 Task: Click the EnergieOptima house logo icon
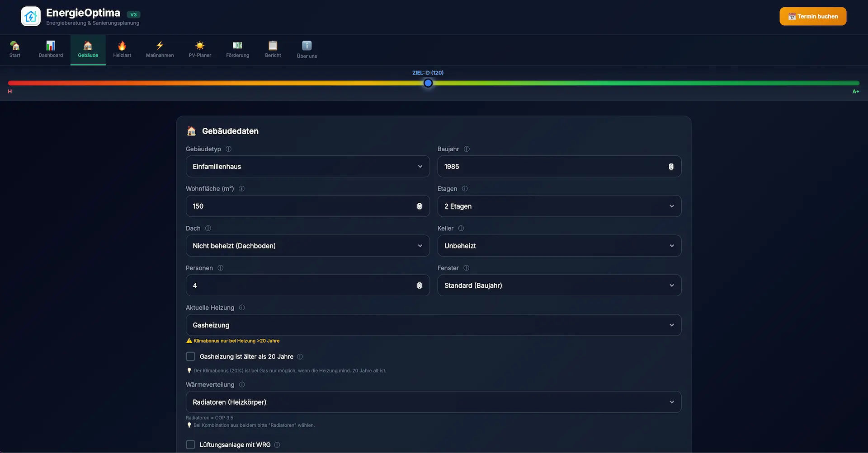31,17
